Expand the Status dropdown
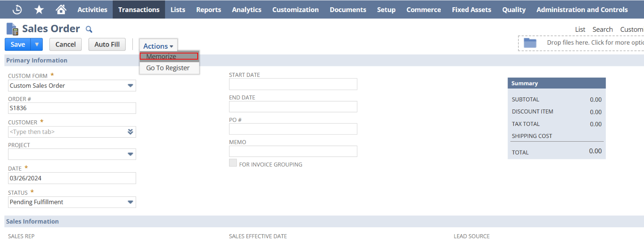Viewport: 644px width, 239px height. 130,202
